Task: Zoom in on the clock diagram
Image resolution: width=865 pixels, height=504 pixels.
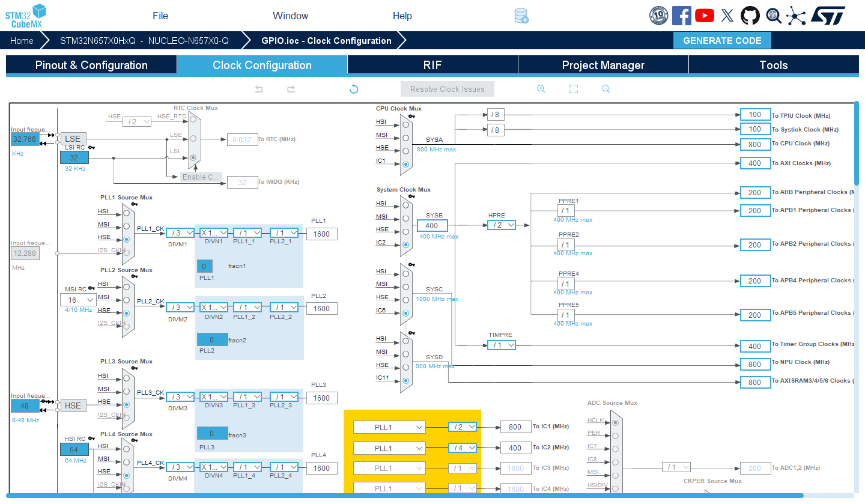Action: pyautogui.click(x=541, y=89)
